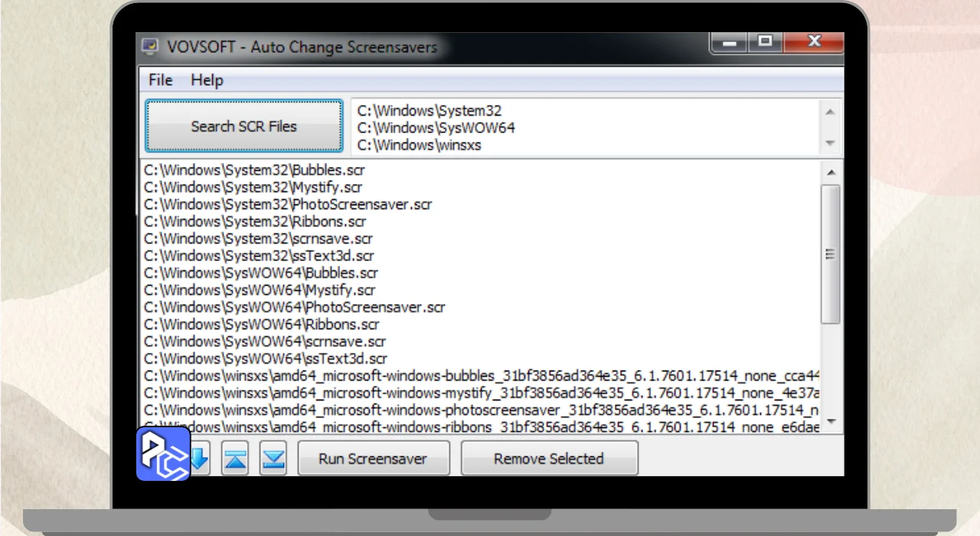
Task: Click the file list scroll-down arrow
Action: (831, 423)
